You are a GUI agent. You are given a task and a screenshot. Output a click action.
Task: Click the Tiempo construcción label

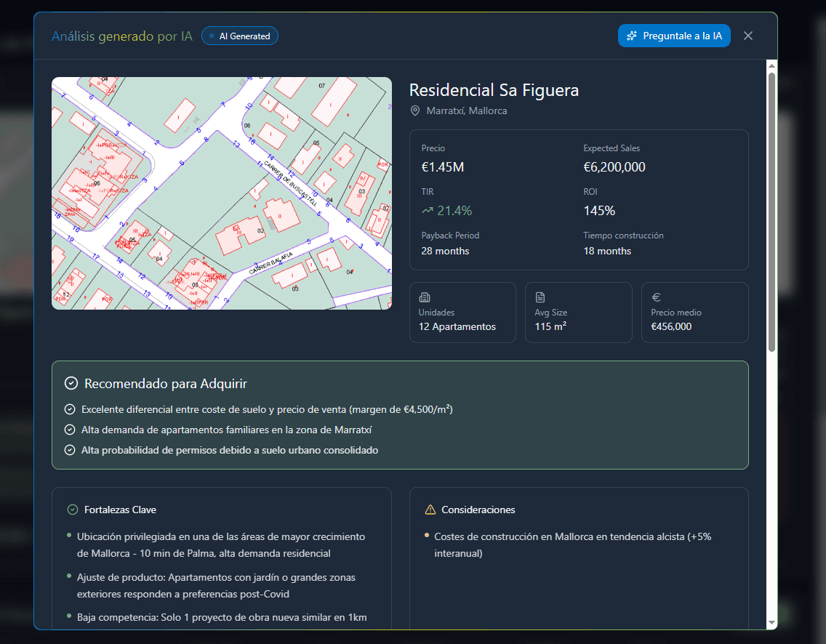tap(623, 236)
